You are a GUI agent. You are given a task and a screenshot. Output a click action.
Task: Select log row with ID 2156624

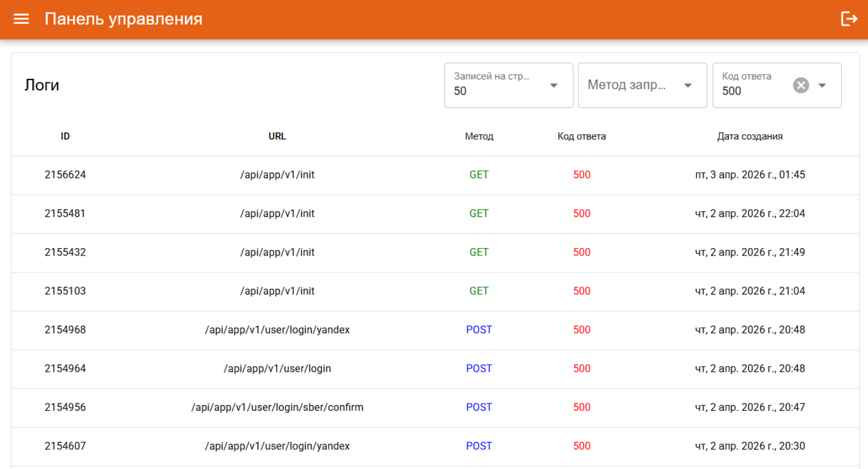coord(65,175)
